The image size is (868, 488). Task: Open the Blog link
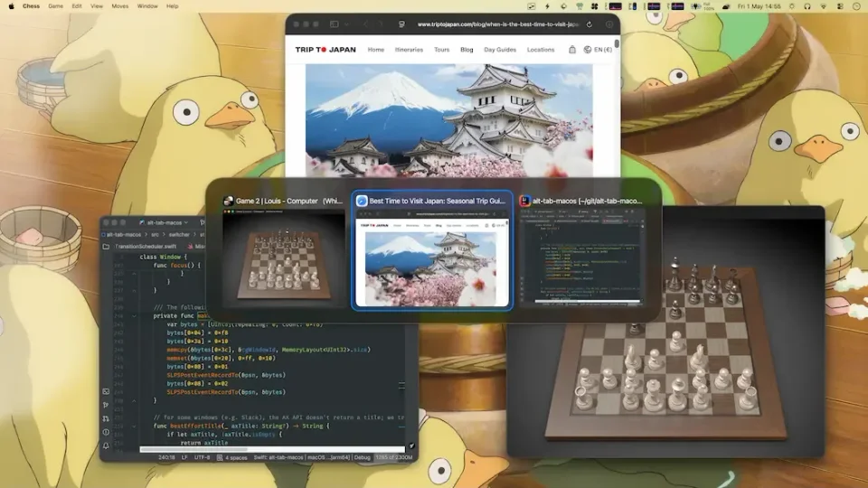coord(467,50)
